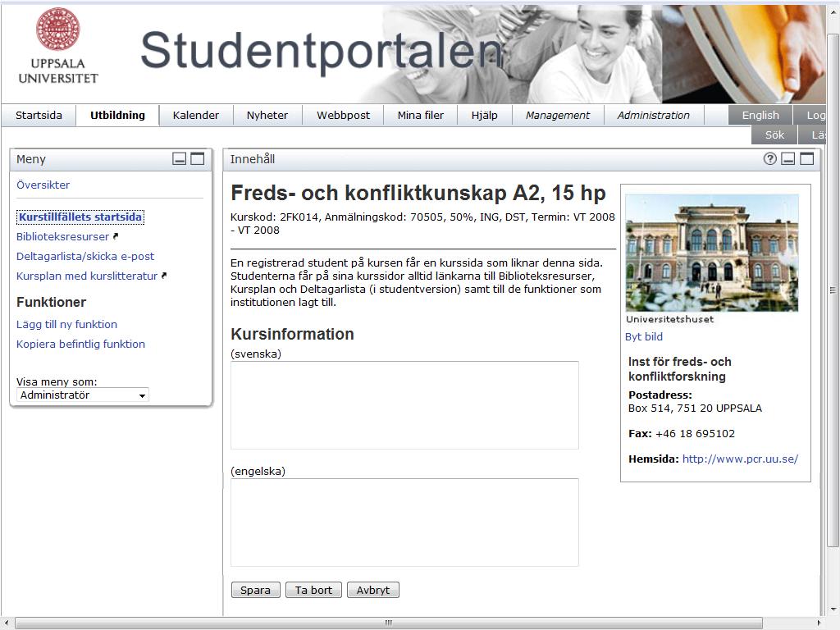Click the fax number '+46 18 695102'

click(x=695, y=433)
